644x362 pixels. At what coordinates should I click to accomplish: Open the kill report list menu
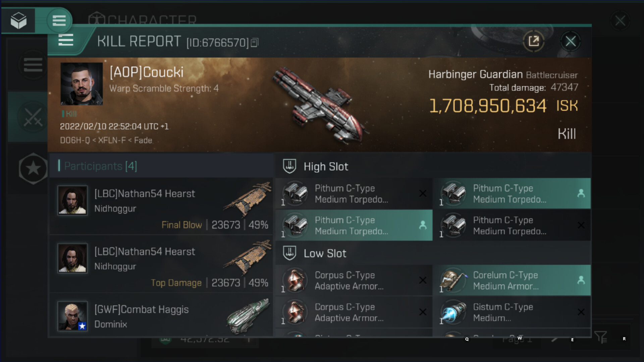pos(66,40)
